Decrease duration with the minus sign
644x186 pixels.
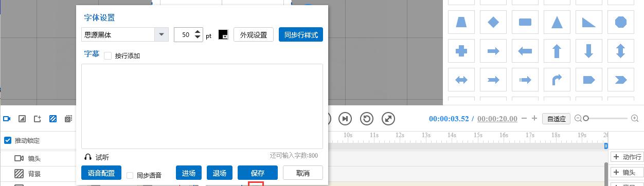[524, 118]
